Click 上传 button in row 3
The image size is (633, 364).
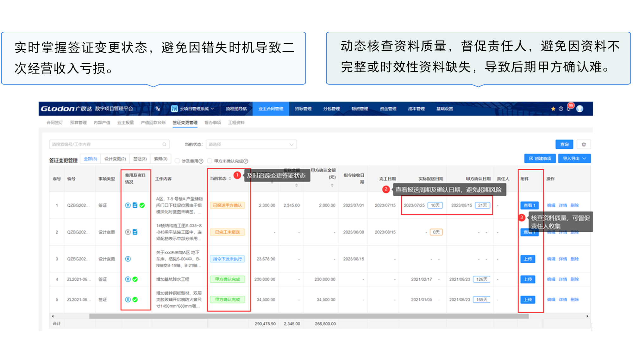click(528, 259)
